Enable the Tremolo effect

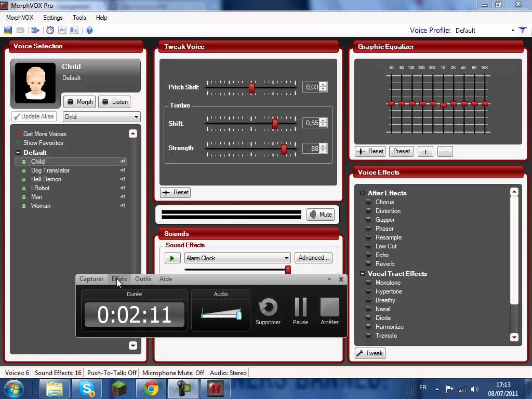point(368,336)
